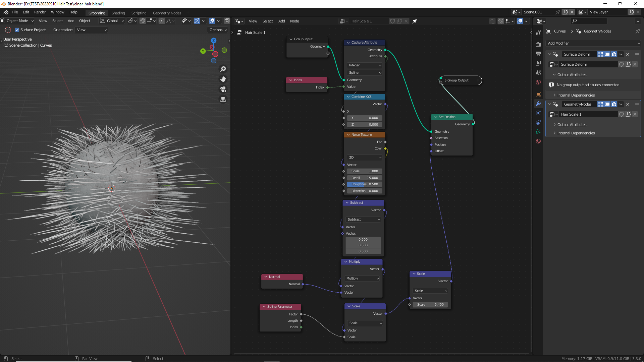Open the View Layer properties tab
The height and width of the screenshot is (362, 644).
[538, 63]
